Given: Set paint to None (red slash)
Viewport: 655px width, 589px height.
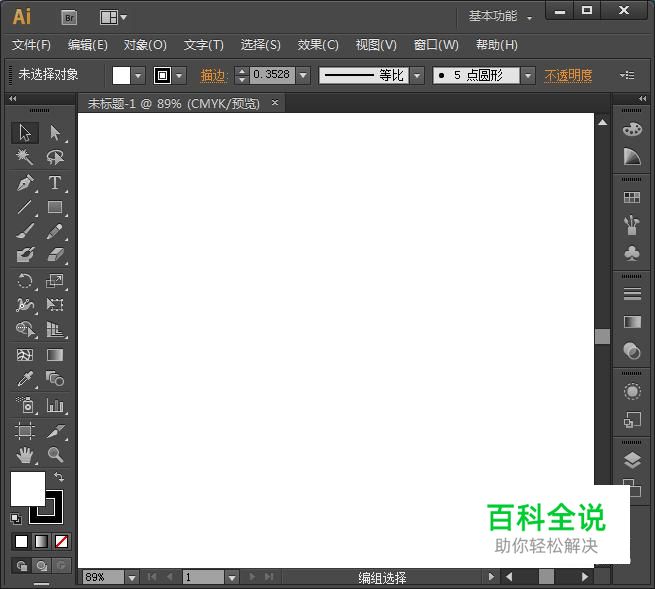Looking at the screenshot, I should pyautogui.click(x=62, y=541).
